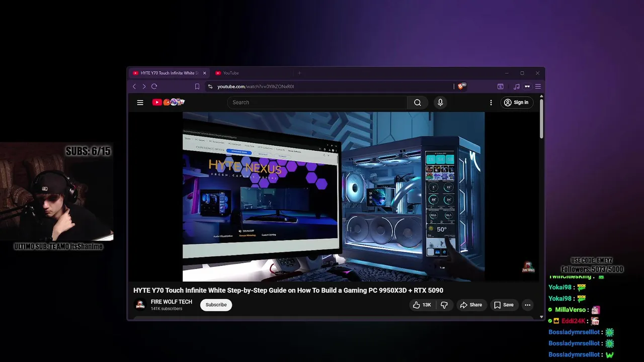Image resolution: width=644 pixels, height=362 pixels.
Task: Open the browser main menu
Action: 538,86
